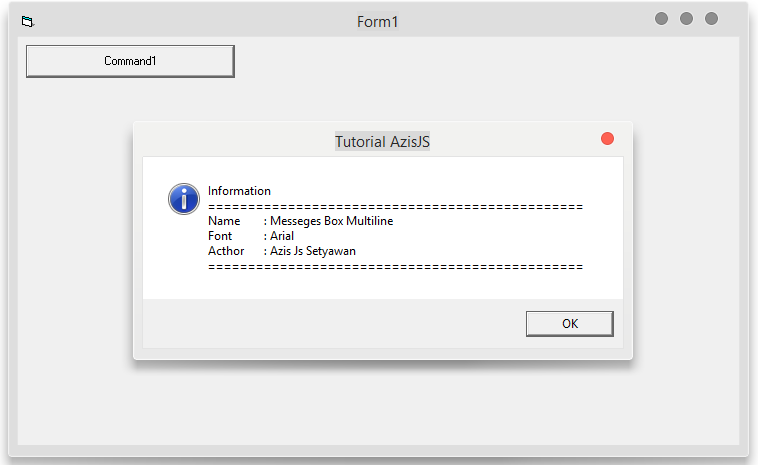This screenshot has width=758, height=465.
Task: Click the "Information" heading text
Action: (239, 191)
